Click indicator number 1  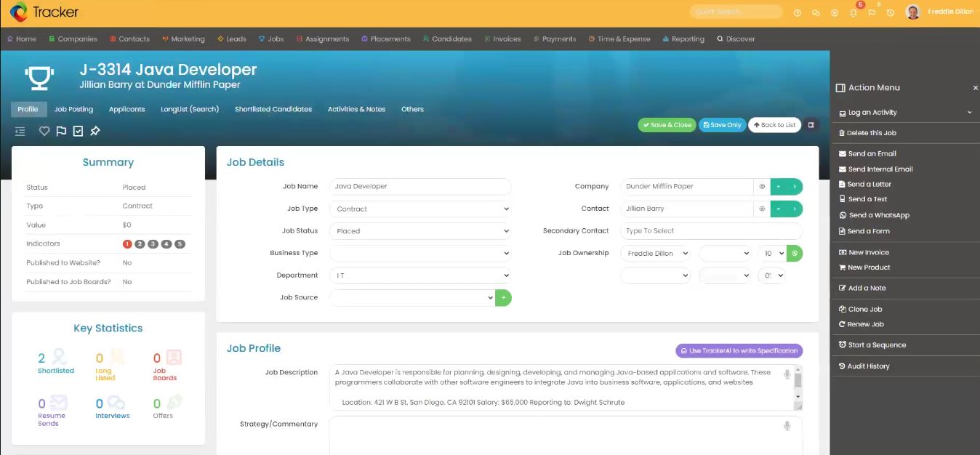[x=127, y=244]
